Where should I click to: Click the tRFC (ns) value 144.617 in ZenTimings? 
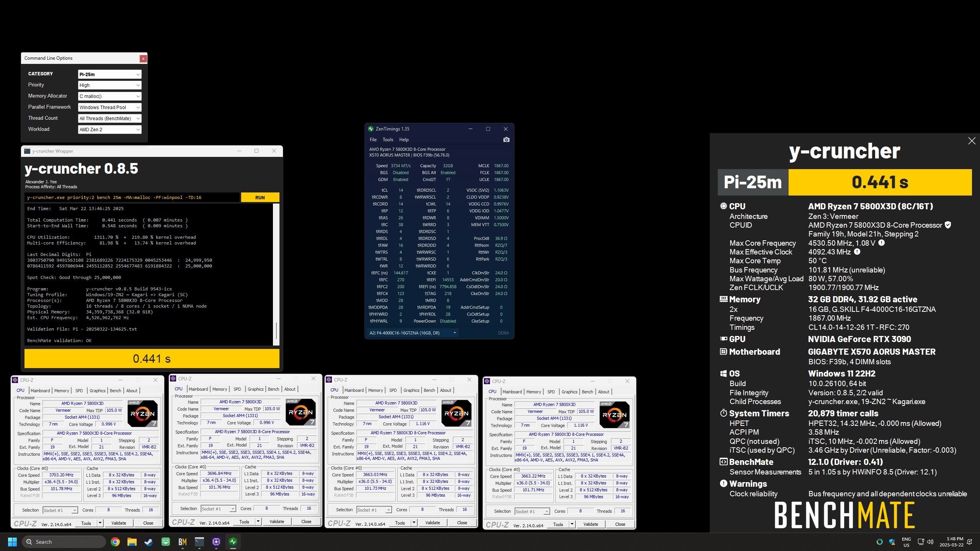(401, 273)
